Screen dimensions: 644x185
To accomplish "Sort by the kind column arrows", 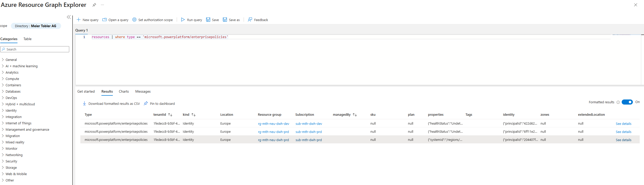I will click(193, 115).
